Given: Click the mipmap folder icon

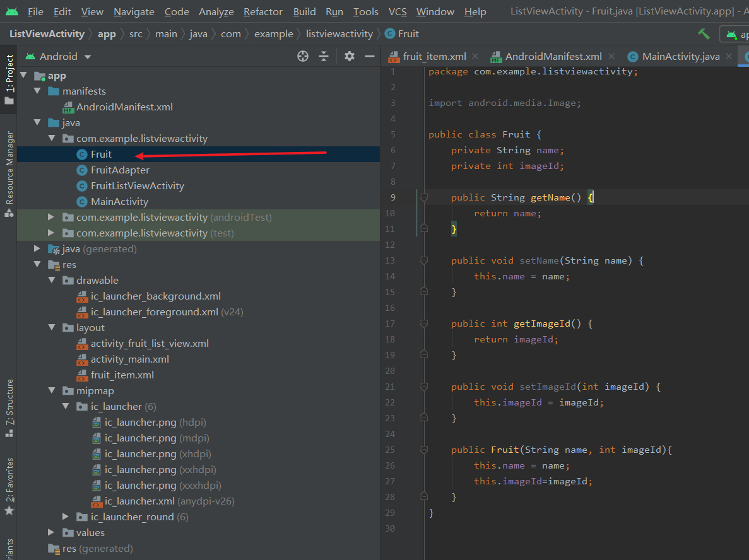Looking at the screenshot, I should (68, 391).
